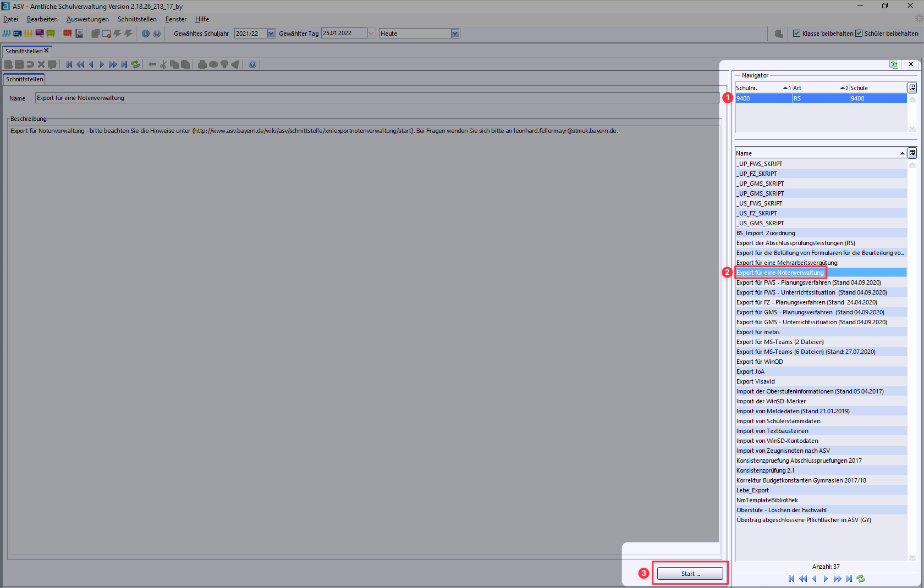This screenshot has height=588, width=924.
Task: Toggle the 'Schüler beibehalten' checkbox
Action: coord(859,34)
